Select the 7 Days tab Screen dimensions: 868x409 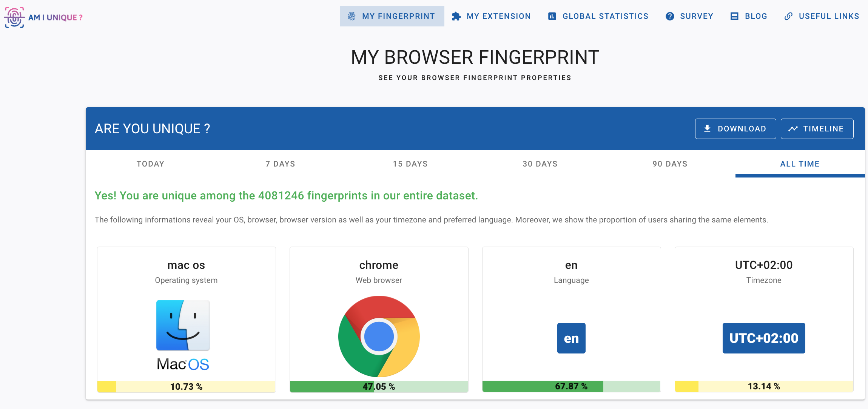[x=281, y=164]
